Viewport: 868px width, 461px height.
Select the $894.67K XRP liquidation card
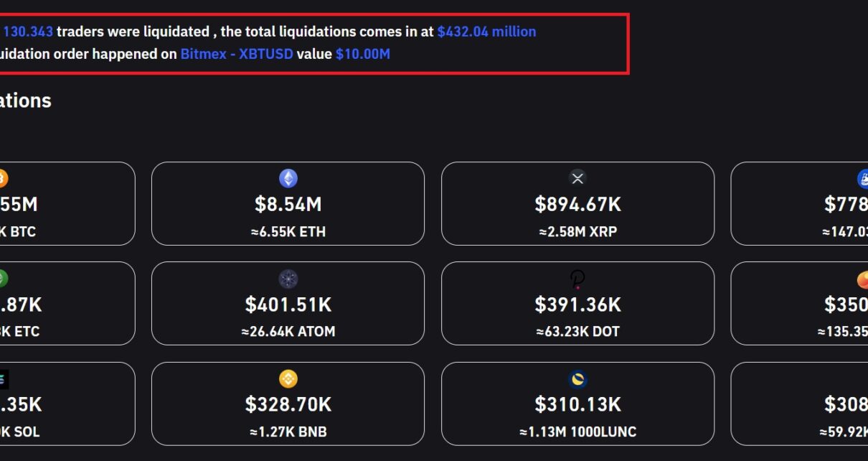tap(577, 204)
